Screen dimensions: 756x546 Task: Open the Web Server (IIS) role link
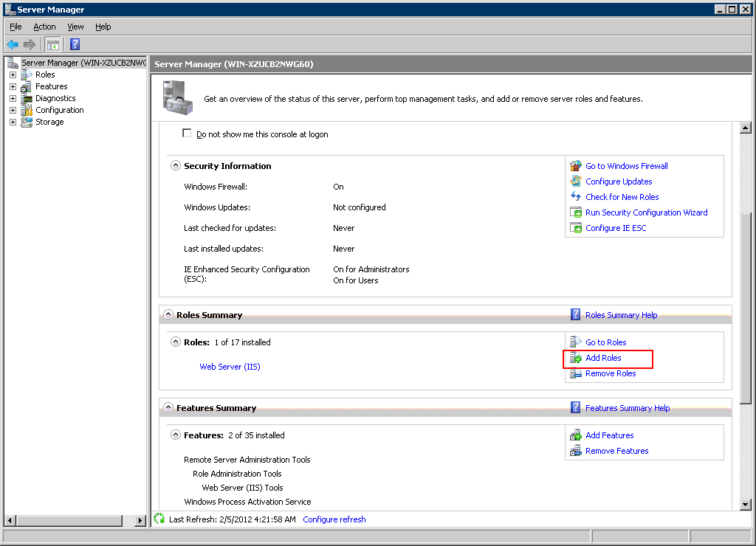pos(230,367)
